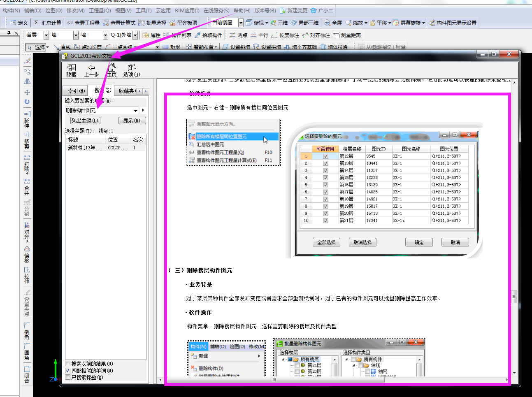The image size is (532, 397).
Task: Switch to the 索引(N) help tab
Action: point(76,91)
